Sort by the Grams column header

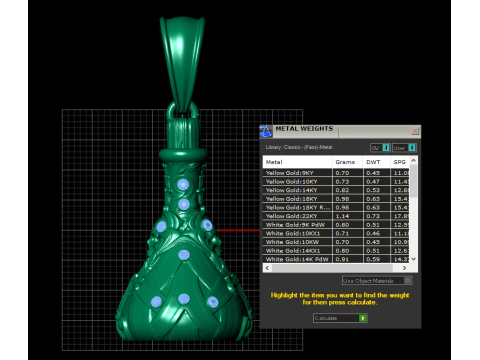tap(348, 162)
